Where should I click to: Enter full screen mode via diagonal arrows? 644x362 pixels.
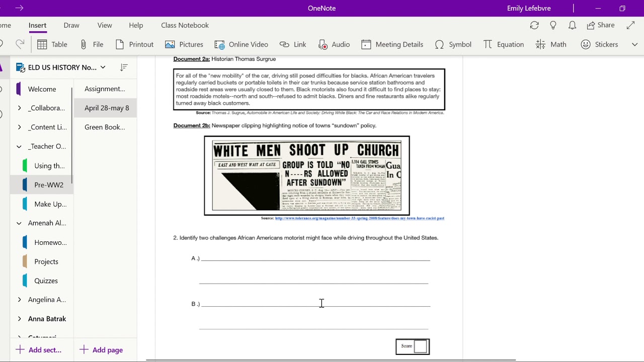(631, 25)
